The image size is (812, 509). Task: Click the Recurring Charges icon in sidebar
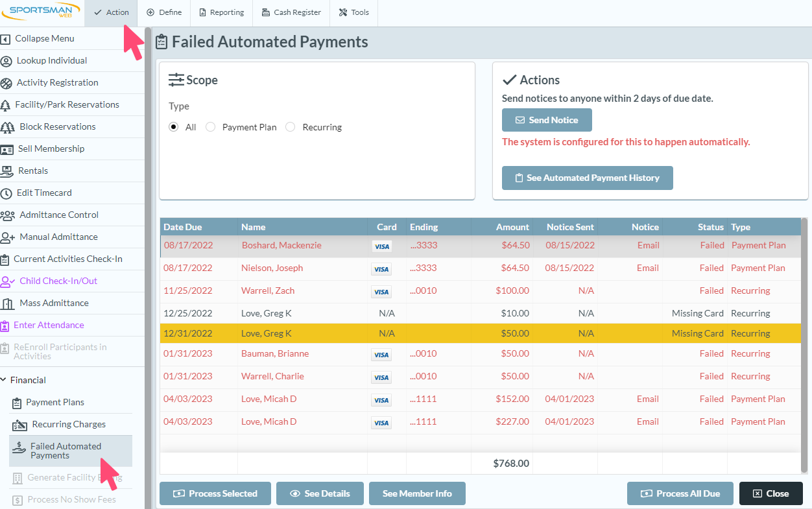20,425
